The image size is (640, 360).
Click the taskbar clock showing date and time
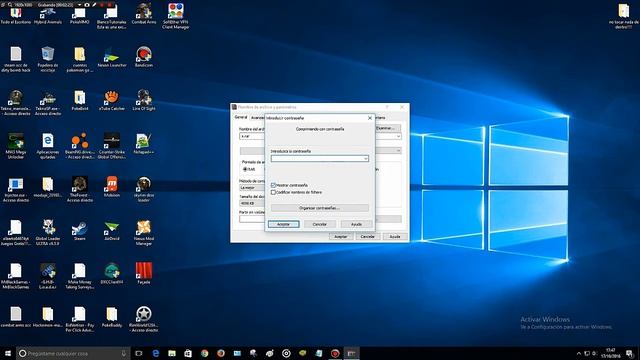click(611, 353)
